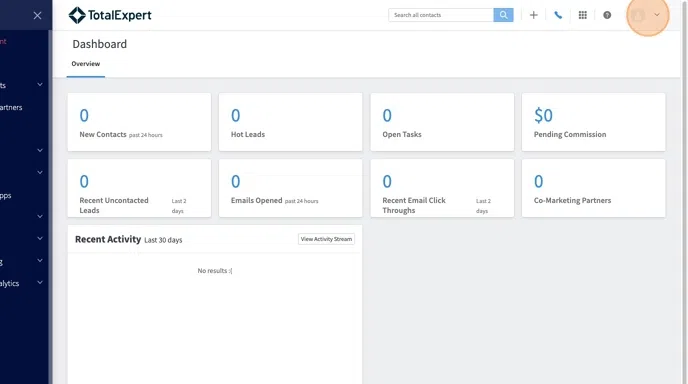This screenshot has width=688, height=384.
Task: Select the 'pps' sidebar item
Action: pos(6,196)
